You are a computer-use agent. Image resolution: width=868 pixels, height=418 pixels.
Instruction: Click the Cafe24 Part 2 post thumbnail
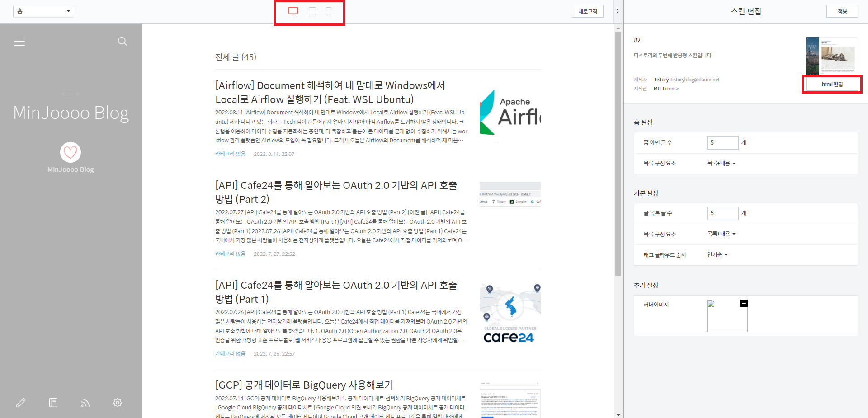pyautogui.click(x=510, y=194)
